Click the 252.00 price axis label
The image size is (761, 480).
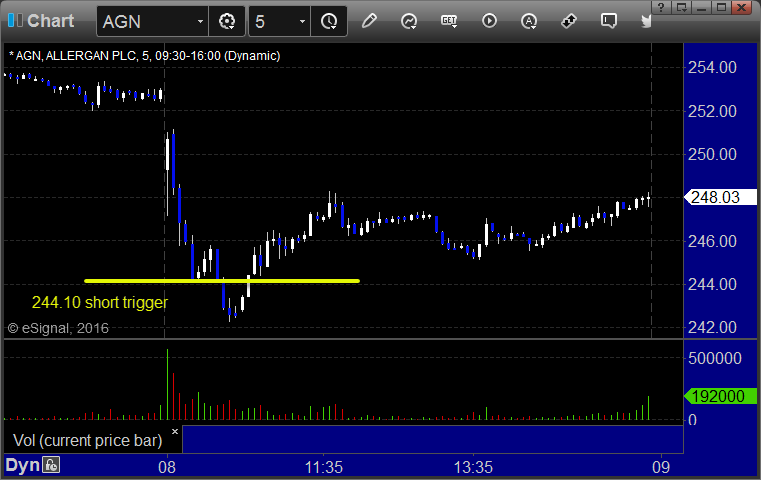(712, 111)
